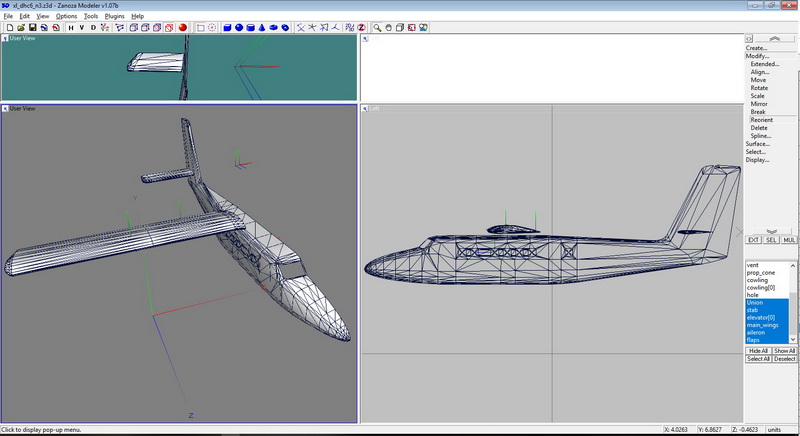The image size is (800, 436).
Task: Click the red Z icon in toolbar
Action: click(361, 27)
